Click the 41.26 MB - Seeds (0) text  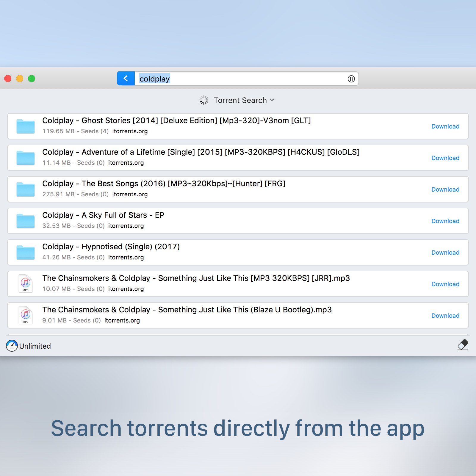point(73,257)
